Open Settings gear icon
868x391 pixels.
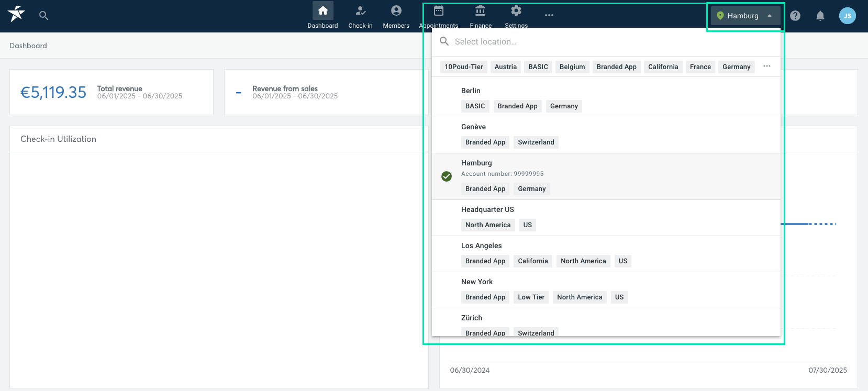(x=516, y=10)
